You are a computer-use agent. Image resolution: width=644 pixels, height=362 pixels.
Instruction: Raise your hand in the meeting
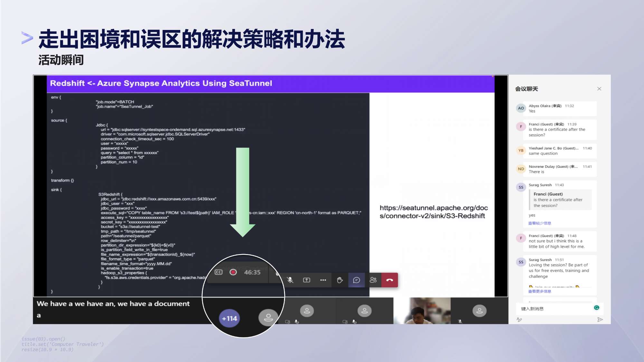pos(340,280)
